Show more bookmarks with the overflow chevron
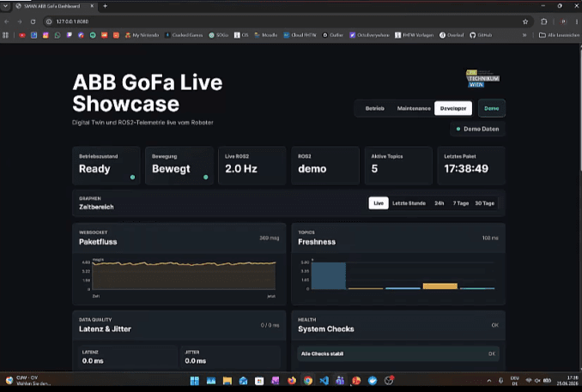 524,35
